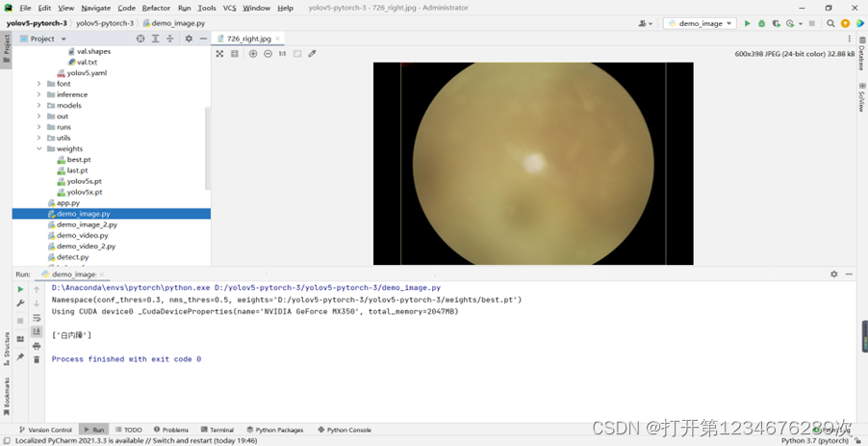Expand all icon in Project panel header
The height and width of the screenshot is (446, 868).
click(156, 39)
